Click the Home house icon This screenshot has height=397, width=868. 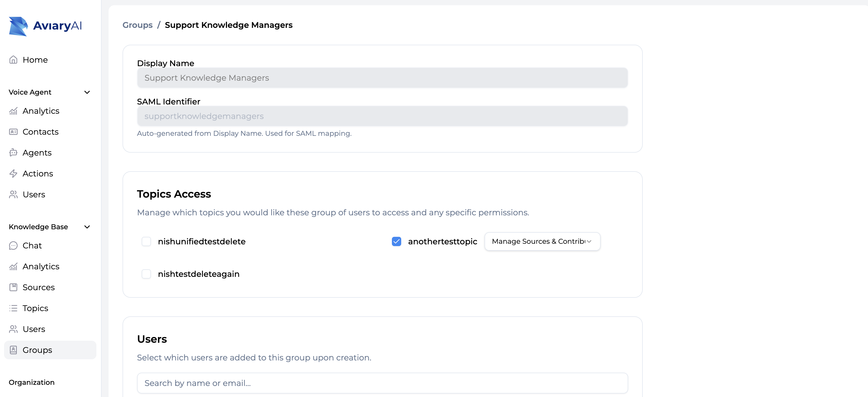click(x=13, y=59)
